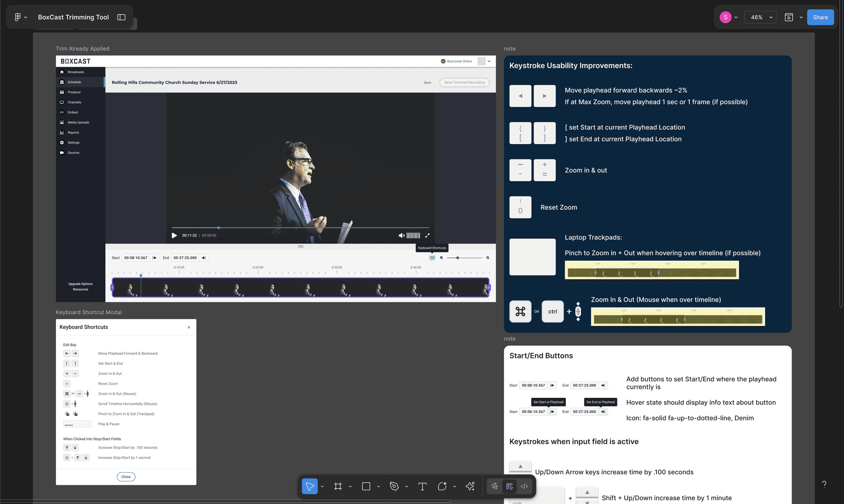Expand the Move tool options chevron
Image resolution: width=844 pixels, height=504 pixels.
point(322,487)
